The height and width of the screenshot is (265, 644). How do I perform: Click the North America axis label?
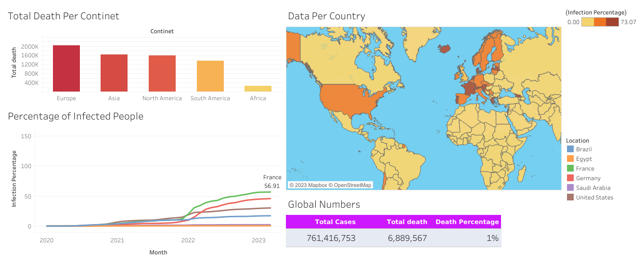[162, 98]
